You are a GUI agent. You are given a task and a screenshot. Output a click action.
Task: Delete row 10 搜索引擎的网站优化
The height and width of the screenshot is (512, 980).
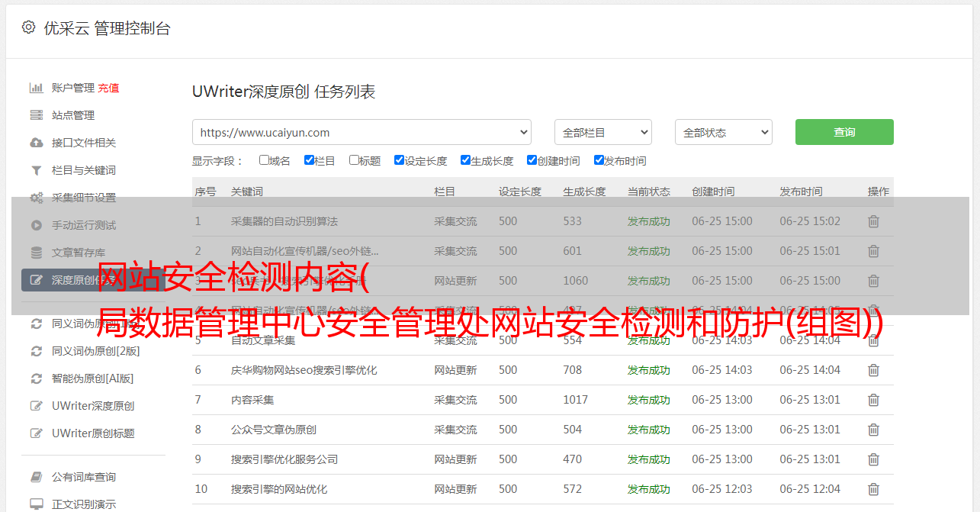[873, 489]
